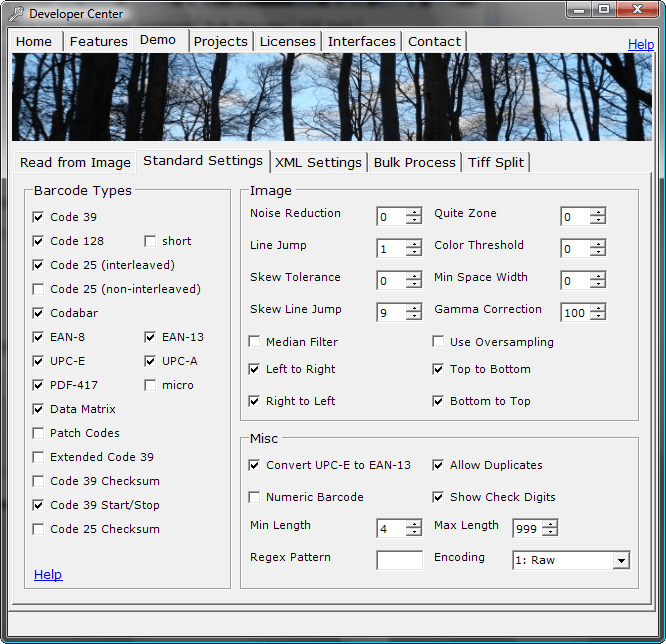Uncheck the PDF-417 checkbox
This screenshot has height=644, width=666.
click(x=38, y=385)
